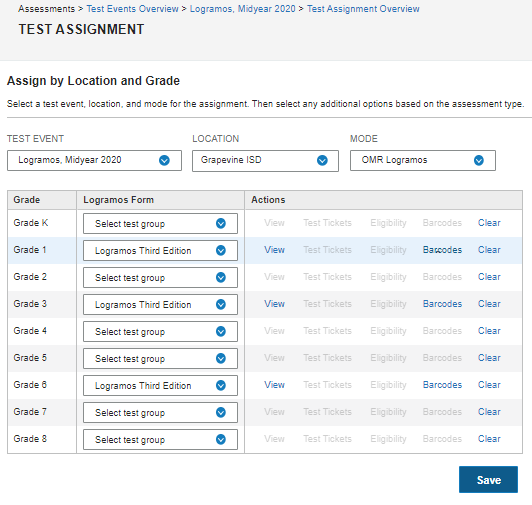
Task: View the Grade 3 assignment
Action: click(x=274, y=304)
